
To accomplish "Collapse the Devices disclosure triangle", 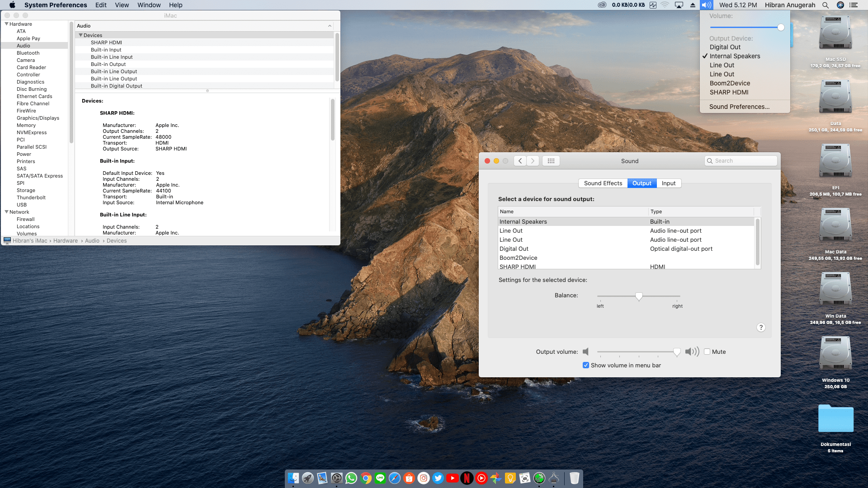I will (81, 35).
